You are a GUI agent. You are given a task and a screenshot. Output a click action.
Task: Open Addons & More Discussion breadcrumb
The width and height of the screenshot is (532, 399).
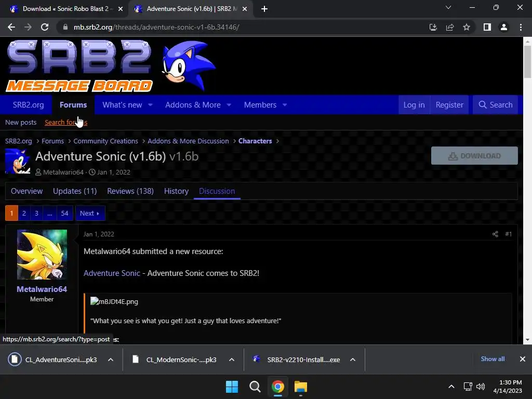point(188,141)
